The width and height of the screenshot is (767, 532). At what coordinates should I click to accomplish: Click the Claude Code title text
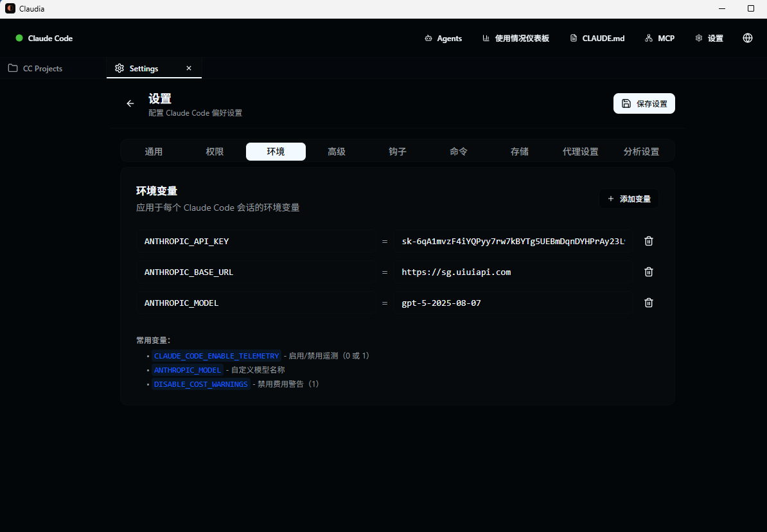tap(50, 38)
